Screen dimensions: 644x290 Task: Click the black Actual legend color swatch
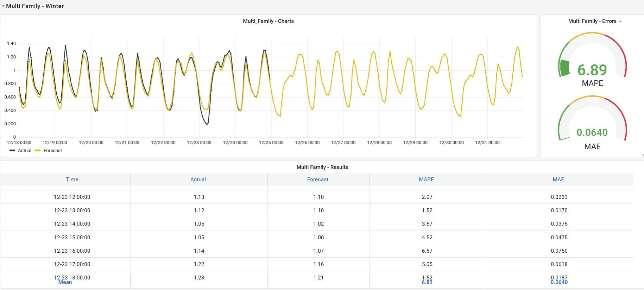coord(12,151)
